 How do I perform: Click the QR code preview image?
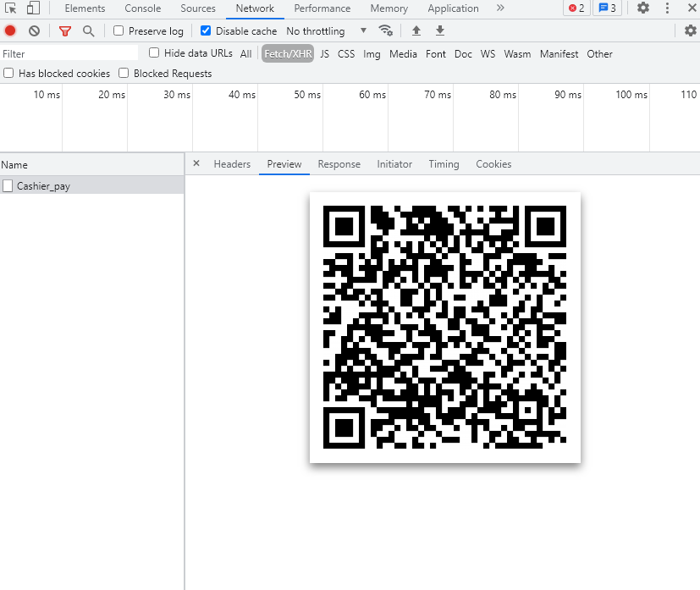pyautogui.click(x=445, y=327)
